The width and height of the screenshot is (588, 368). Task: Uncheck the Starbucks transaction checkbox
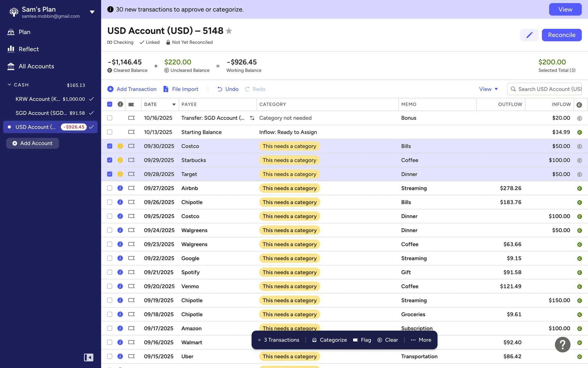110,160
